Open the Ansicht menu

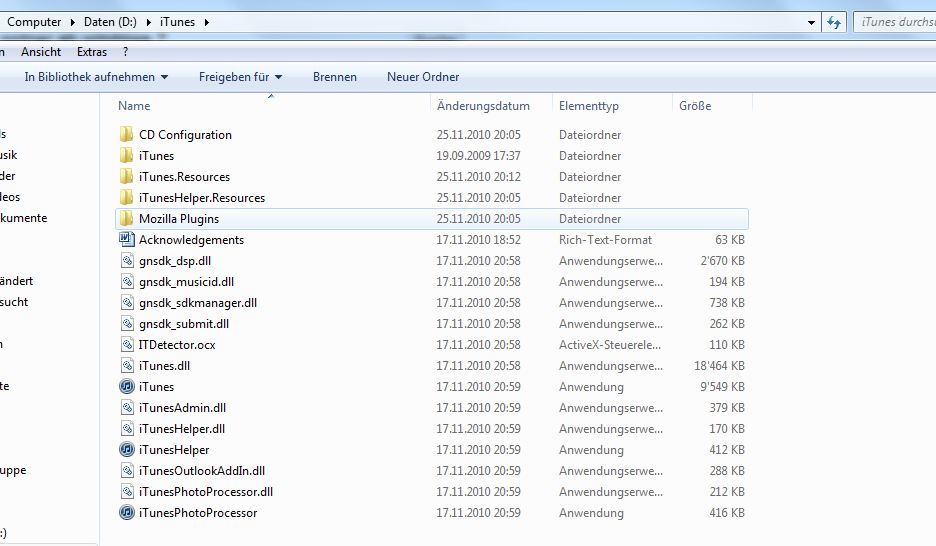41,52
